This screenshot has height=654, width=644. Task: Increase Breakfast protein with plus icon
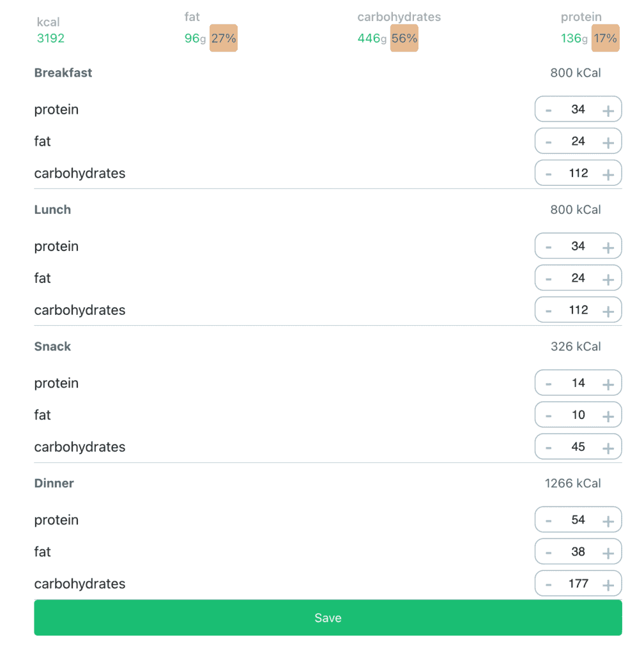tap(608, 110)
